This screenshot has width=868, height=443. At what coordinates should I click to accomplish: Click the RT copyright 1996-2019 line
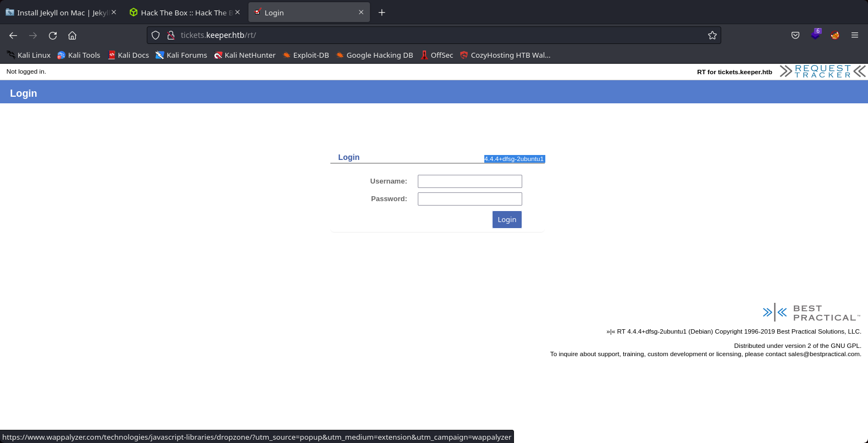tap(734, 331)
